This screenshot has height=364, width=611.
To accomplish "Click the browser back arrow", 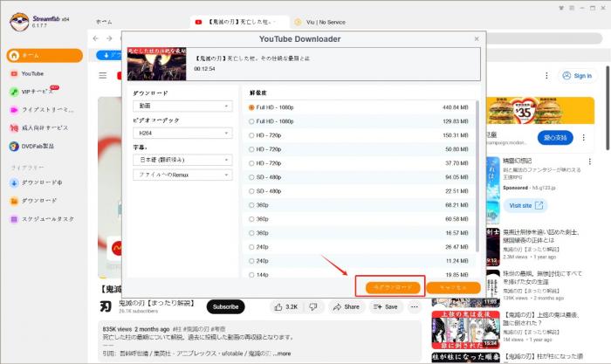I will pos(96,38).
